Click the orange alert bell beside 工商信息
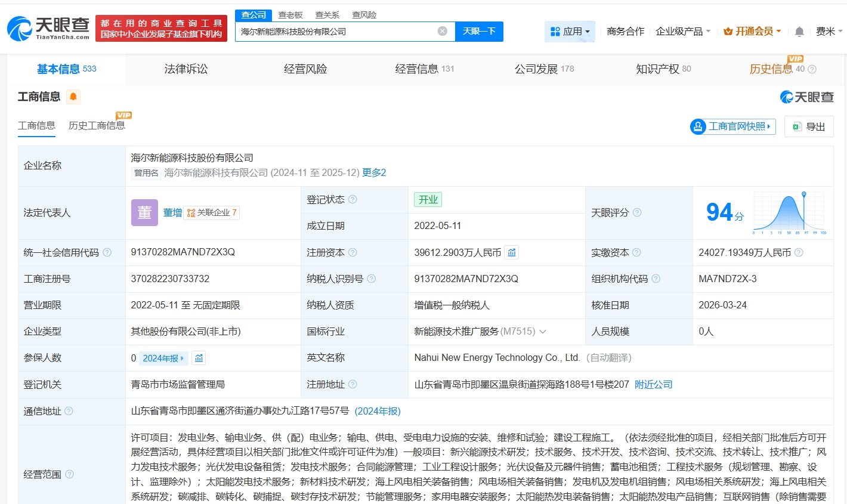Viewport: 847px width, 504px height. [73, 97]
